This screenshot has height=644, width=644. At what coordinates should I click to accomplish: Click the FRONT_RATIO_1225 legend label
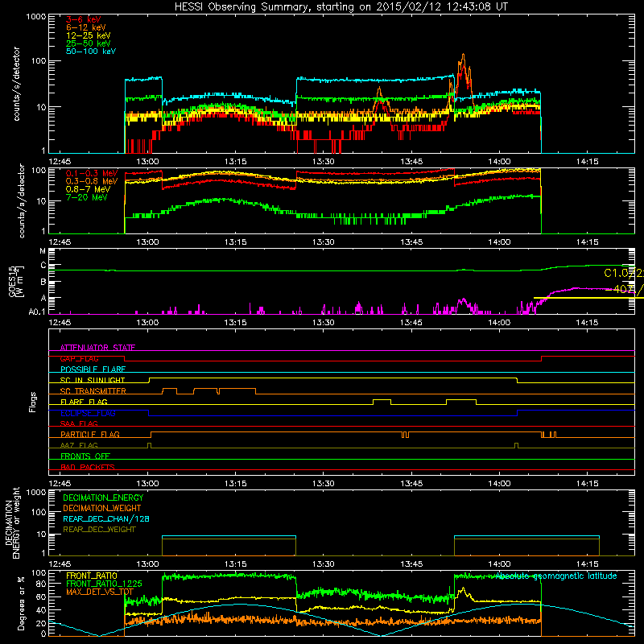104,584
